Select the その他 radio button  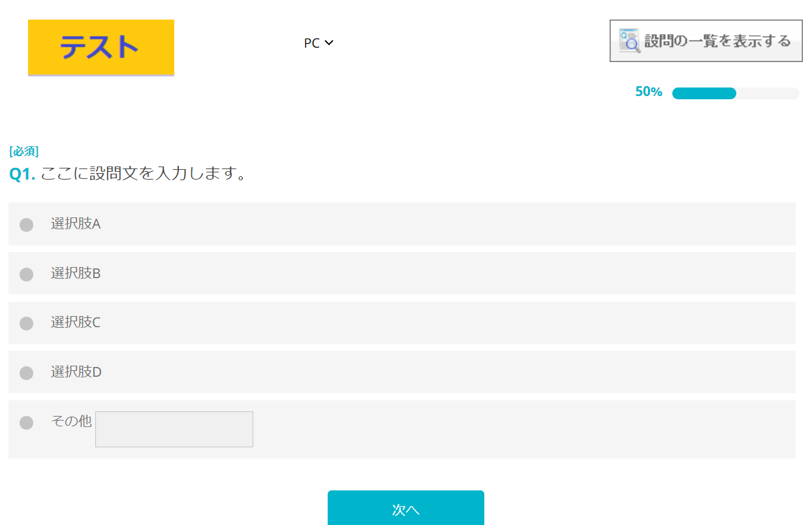coord(26,422)
